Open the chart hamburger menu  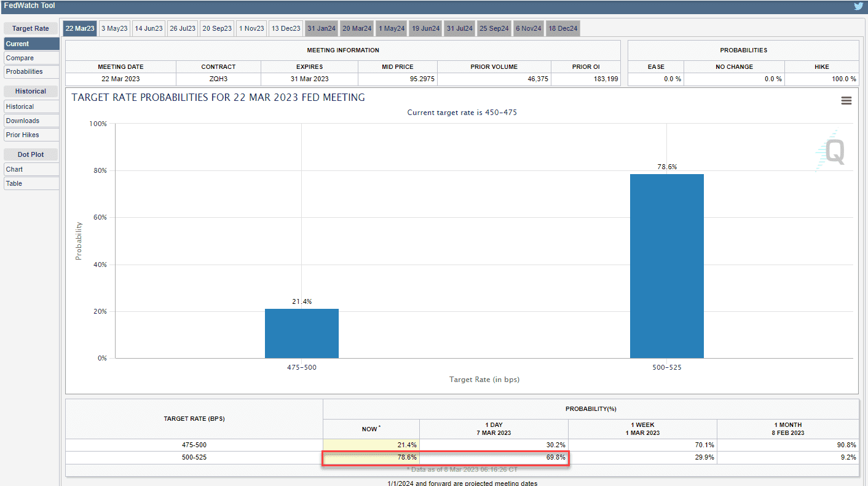coord(846,101)
